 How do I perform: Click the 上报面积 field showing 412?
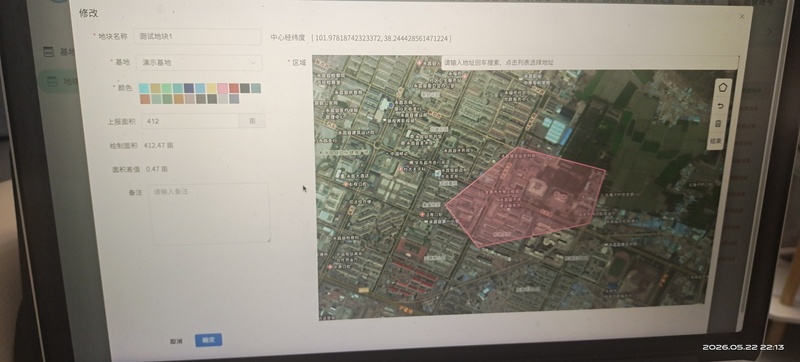tap(191, 121)
